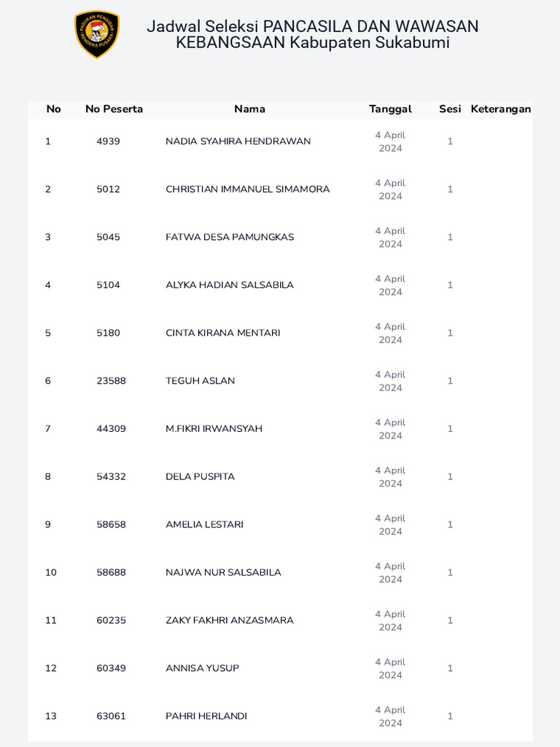Click the No Peserta column header
This screenshot has height=747, width=560.
point(114,109)
